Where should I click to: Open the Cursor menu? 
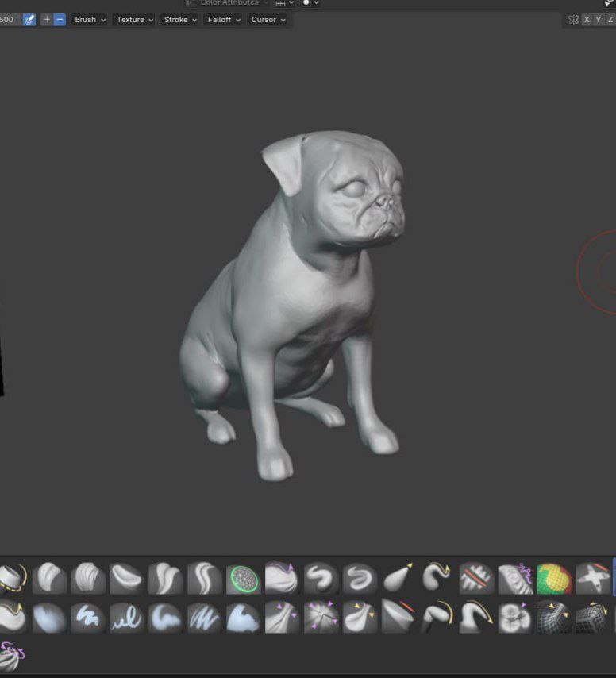point(268,20)
